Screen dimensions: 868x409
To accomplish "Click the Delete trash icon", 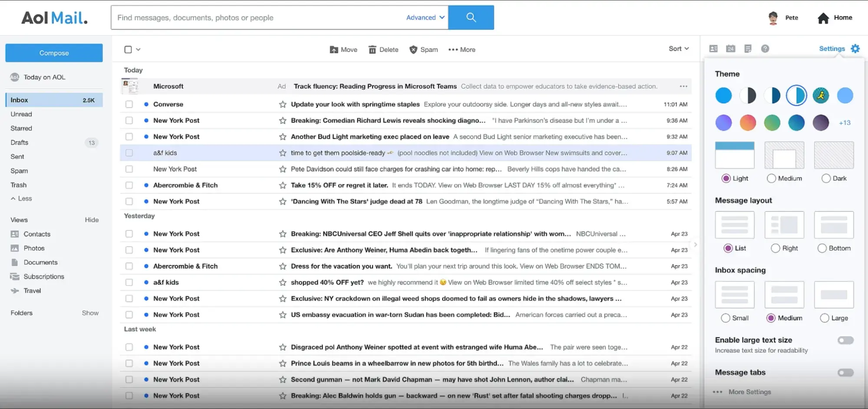I will [372, 49].
